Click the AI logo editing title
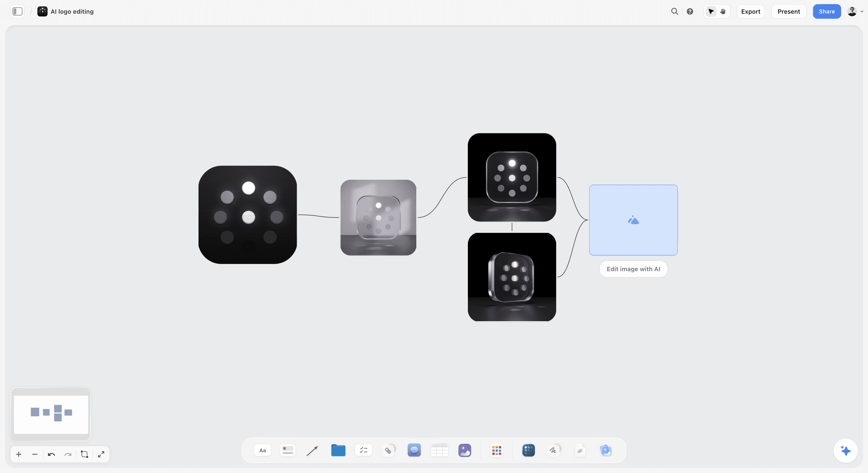 [72, 11]
